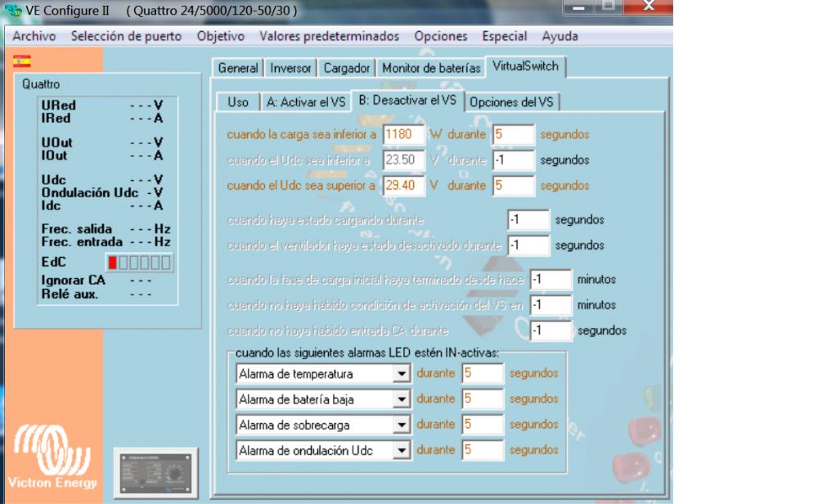Open the Valores predeterminados menu
This screenshot has width=818, height=504.
pos(329,36)
